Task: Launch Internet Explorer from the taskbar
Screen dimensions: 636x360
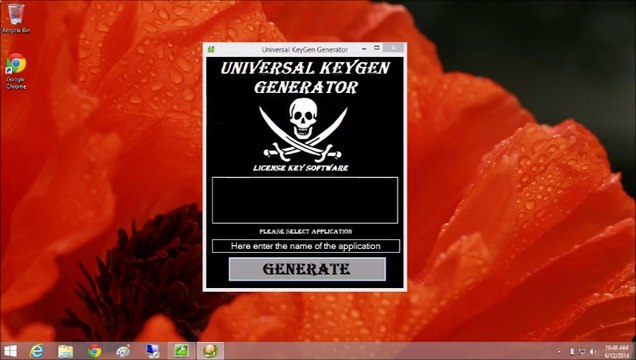Action: [37, 351]
